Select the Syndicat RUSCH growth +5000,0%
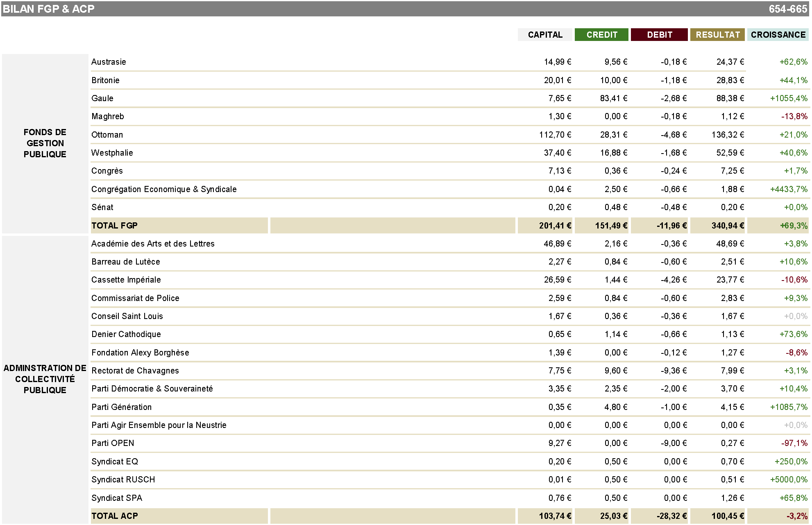The height and width of the screenshot is (525, 812). (788, 480)
